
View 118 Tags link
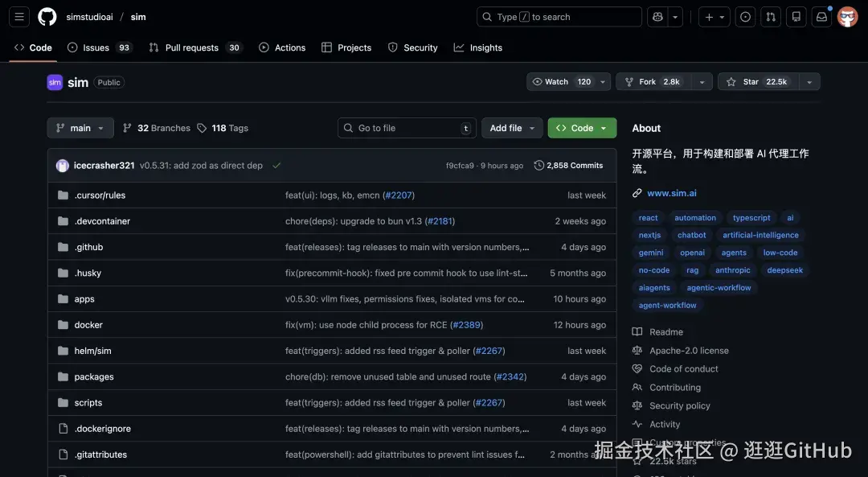[223, 128]
